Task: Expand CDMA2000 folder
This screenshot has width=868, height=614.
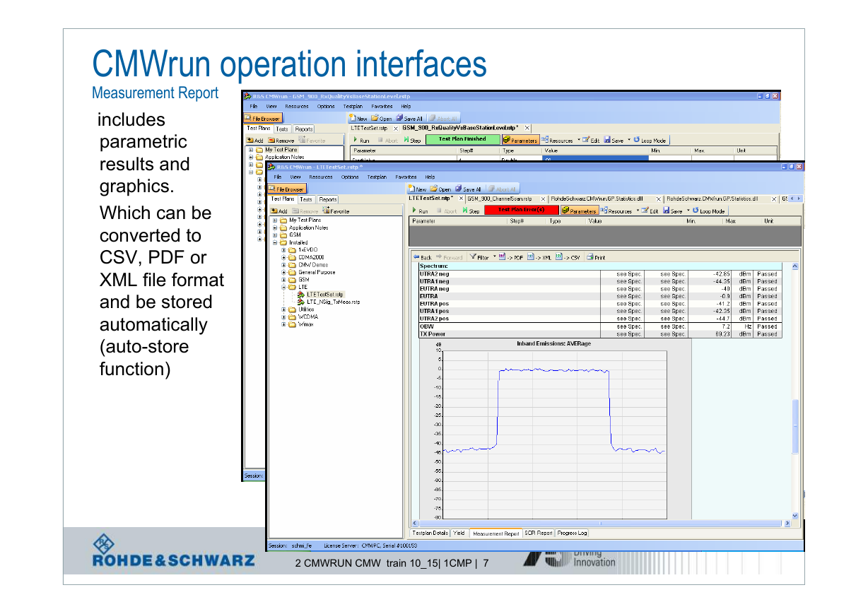Action: (283, 257)
